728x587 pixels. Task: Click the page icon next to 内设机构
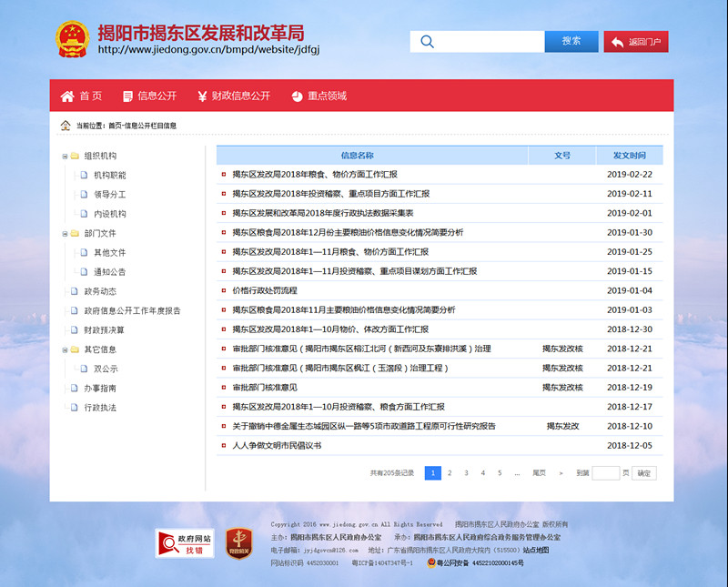click(x=84, y=214)
